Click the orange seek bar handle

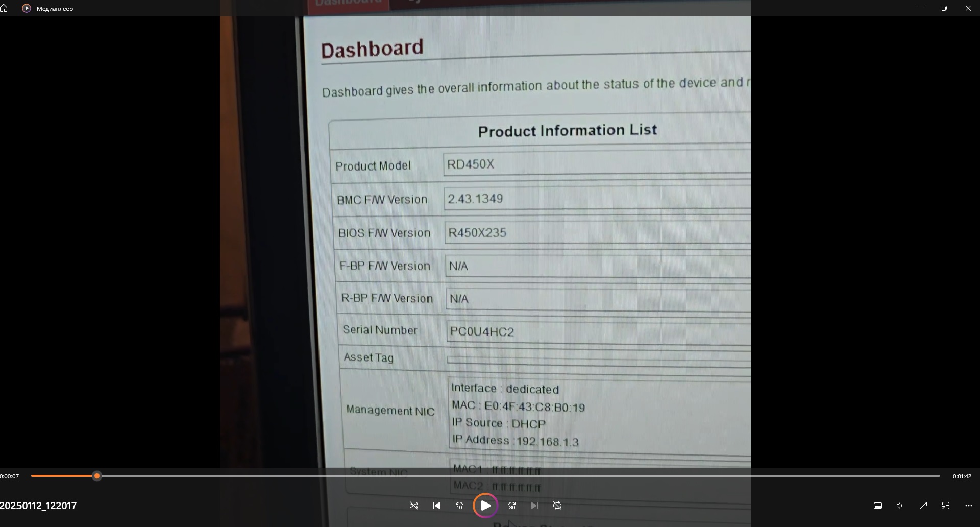pyautogui.click(x=97, y=476)
